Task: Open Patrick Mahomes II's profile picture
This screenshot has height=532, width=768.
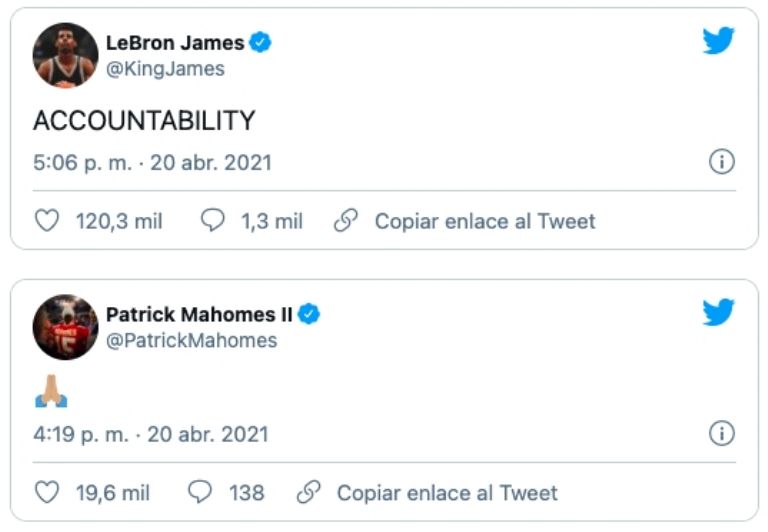Action: click(65, 327)
